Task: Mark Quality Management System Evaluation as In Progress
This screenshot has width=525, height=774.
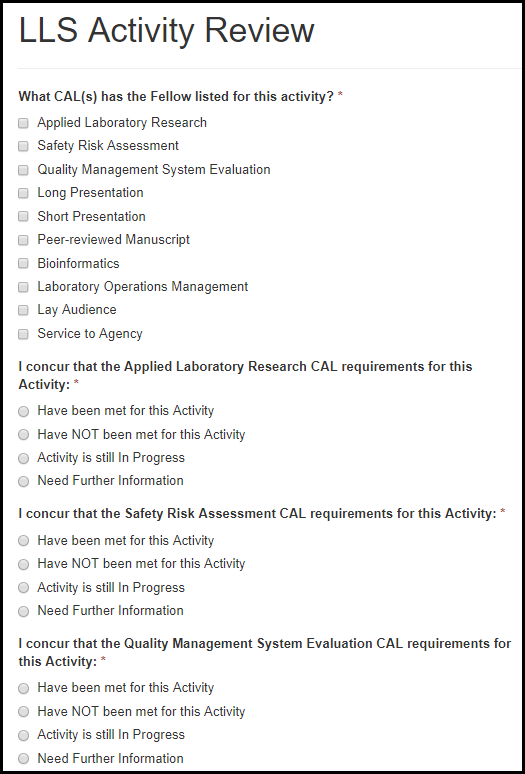Action: 23,735
